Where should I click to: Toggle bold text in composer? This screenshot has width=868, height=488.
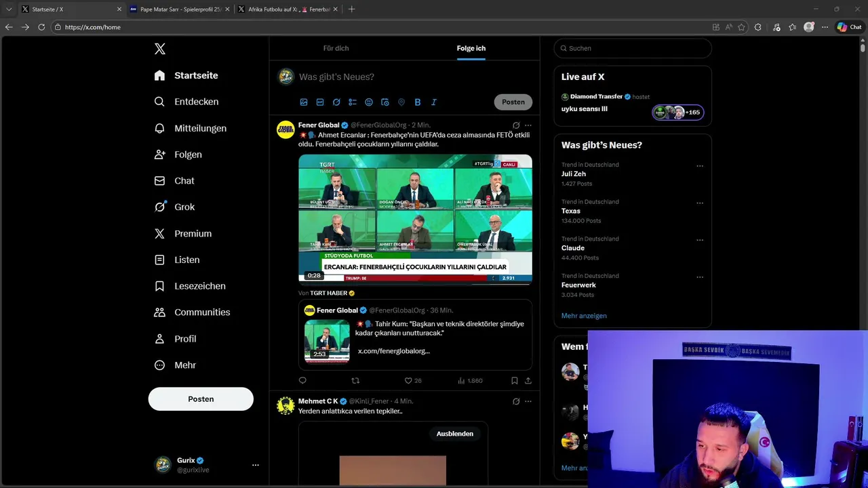[x=418, y=102]
